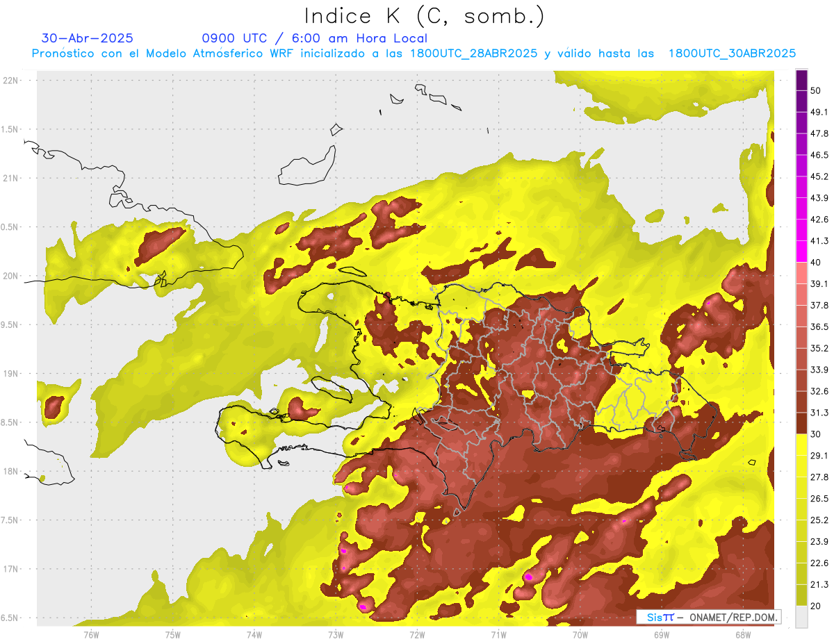Screen dimensions: 834x644
Task: Click the '22N' latitude label
Action: pyautogui.click(x=10, y=80)
